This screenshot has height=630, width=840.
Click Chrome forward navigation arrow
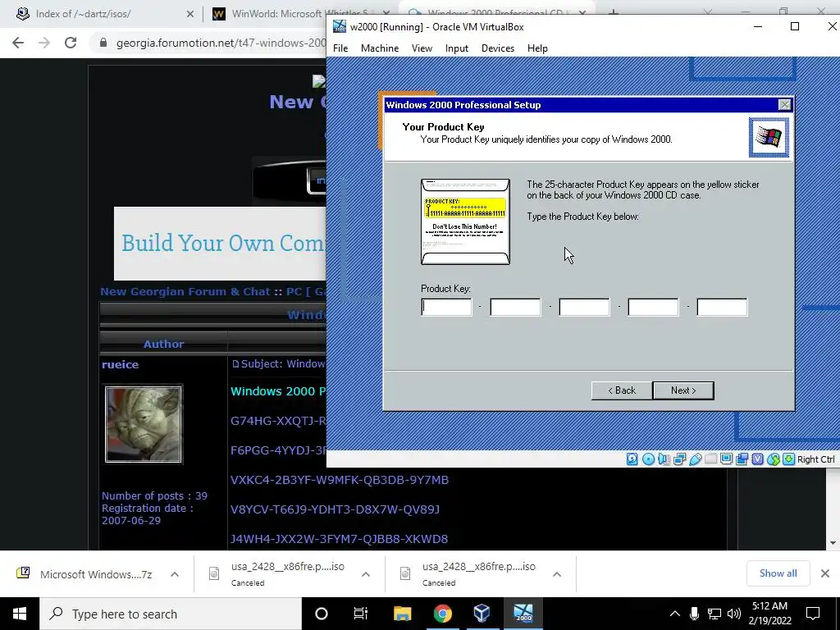(44, 43)
